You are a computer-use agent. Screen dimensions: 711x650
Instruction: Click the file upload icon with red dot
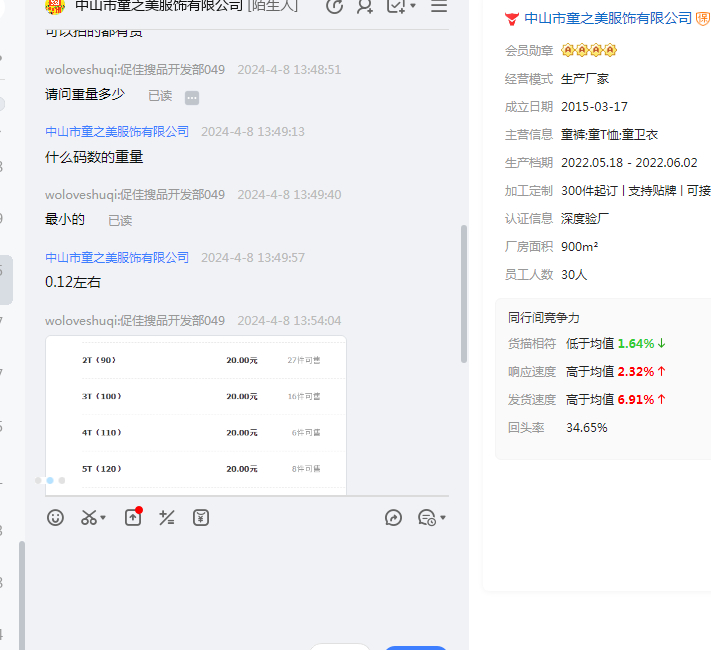(132, 517)
